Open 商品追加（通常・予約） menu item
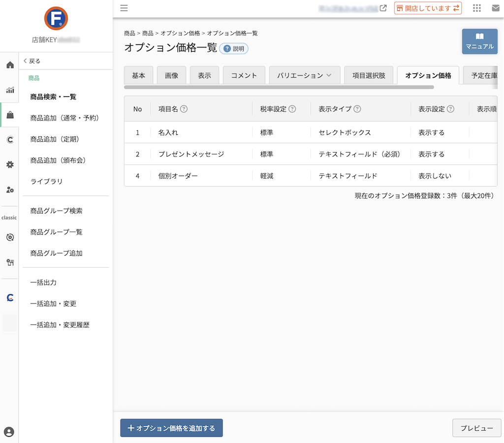 tap(64, 118)
